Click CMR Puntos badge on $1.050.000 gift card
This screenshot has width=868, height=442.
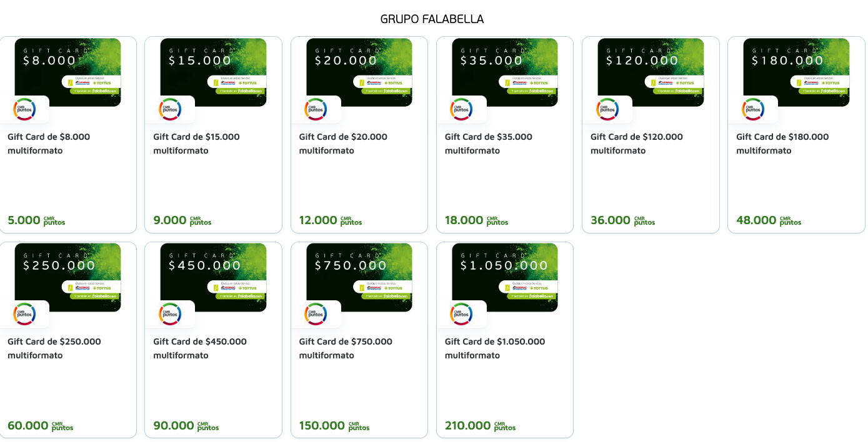pyautogui.click(x=461, y=314)
